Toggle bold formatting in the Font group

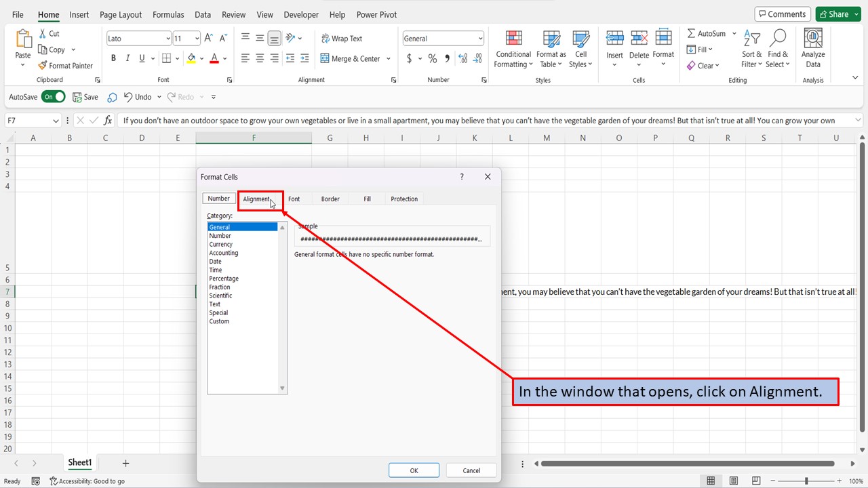113,58
